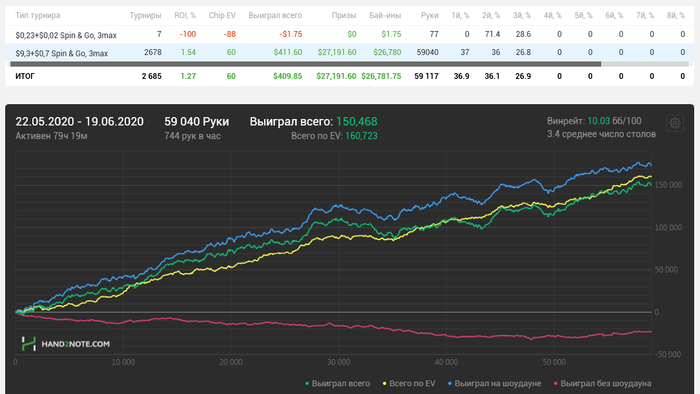
Task: Sort by 'ROI, %' column header
Action: [185, 15]
